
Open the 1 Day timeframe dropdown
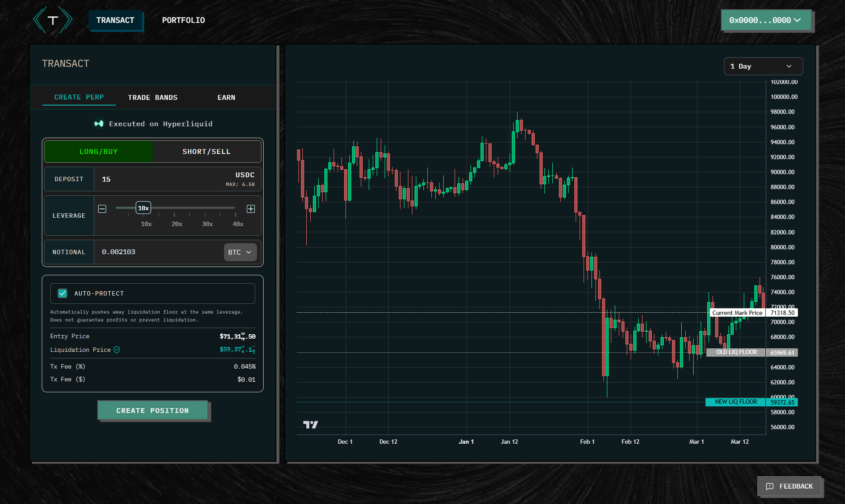(x=763, y=66)
